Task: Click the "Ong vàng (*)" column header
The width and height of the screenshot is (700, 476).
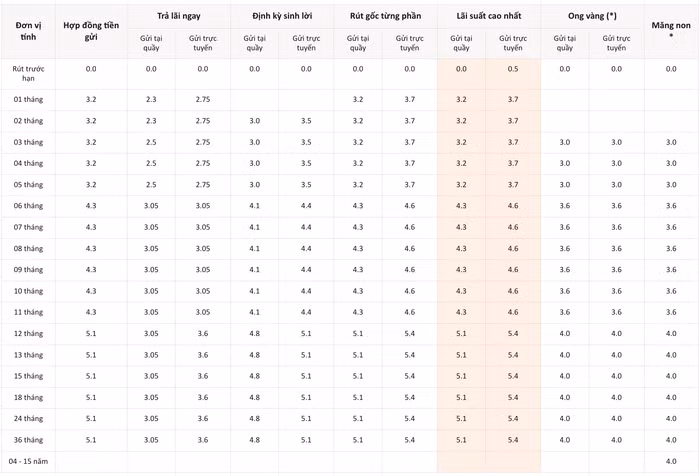Action: [x=591, y=17]
